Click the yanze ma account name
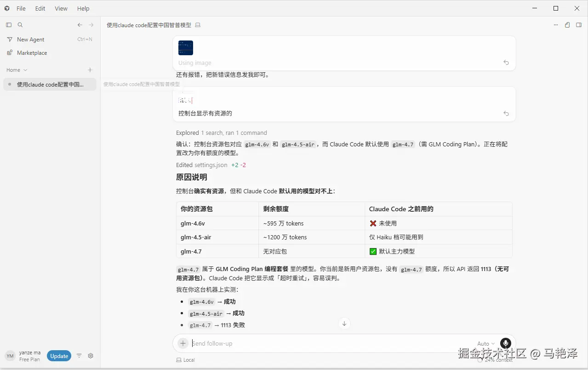Image resolution: width=588 pixels, height=370 pixels. coord(30,353)
